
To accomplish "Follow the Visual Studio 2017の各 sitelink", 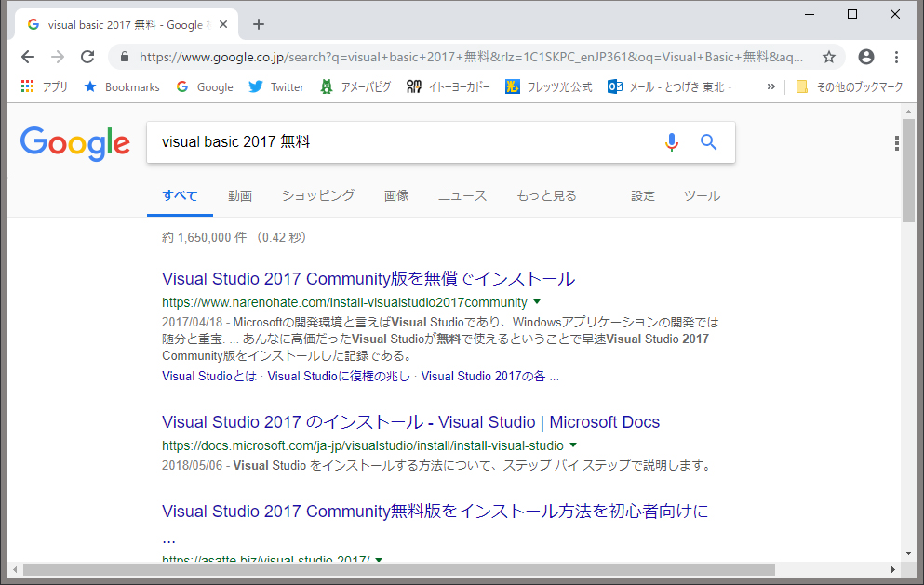I will tap(483, 376).
